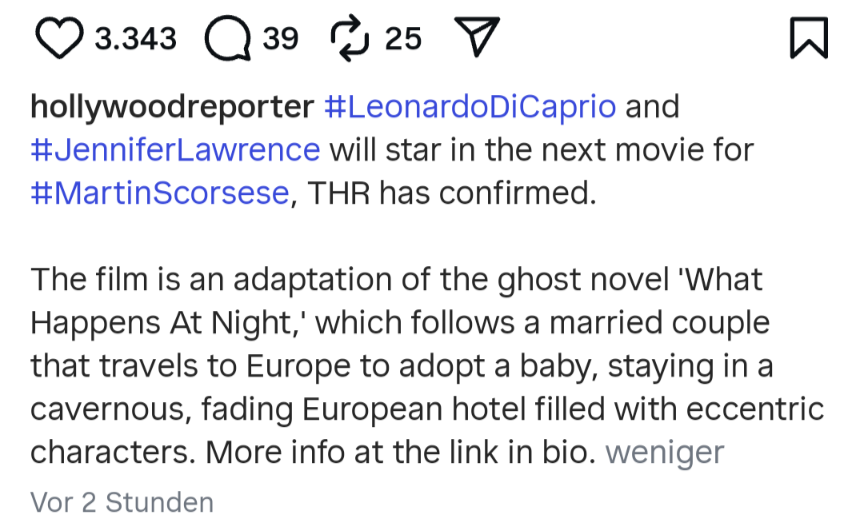Open the hollywoodreporter profile
The width and height of the screenshot is (864, 528).
pyautogui.click(x=172, y=107)
